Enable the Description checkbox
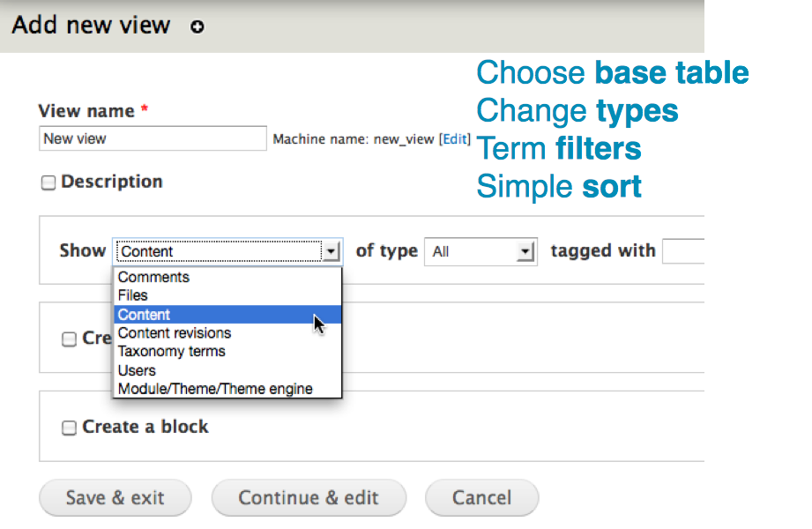This screenshot has height=529, width=812. click(x=48, y=183)
